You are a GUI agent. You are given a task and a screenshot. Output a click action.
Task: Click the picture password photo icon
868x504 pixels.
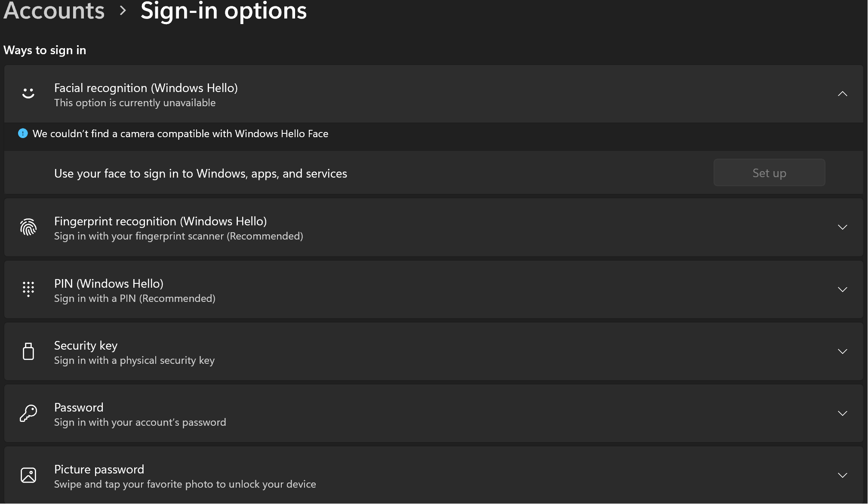click(28, 475)
